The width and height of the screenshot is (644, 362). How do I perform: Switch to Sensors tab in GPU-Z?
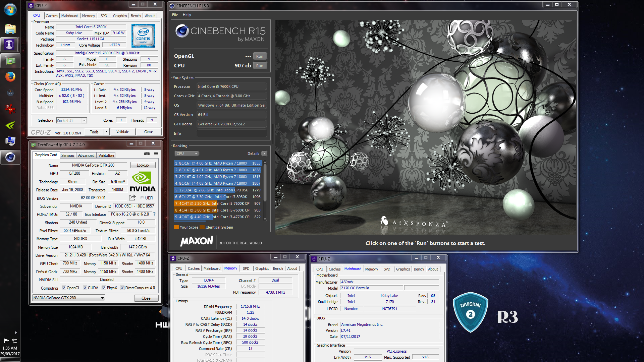(67, 156)
